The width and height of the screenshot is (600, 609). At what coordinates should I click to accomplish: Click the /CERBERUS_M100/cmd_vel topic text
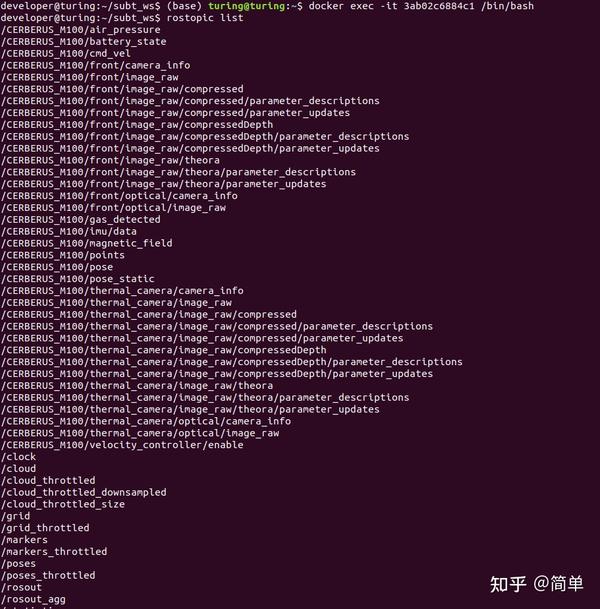[66, 54]
